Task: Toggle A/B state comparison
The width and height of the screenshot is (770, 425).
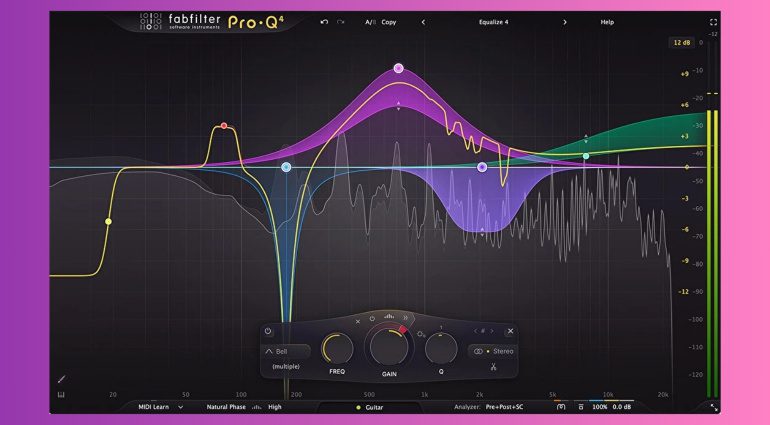Action: [x=371, y=21]
